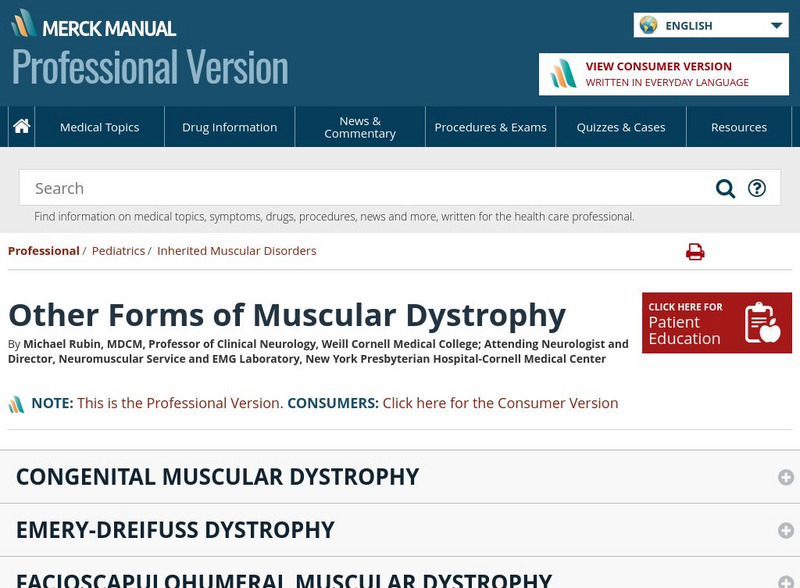Screen dimensions: 800x588
Task: Click the wave icon next to NOTE
Action: coord(17,402)
